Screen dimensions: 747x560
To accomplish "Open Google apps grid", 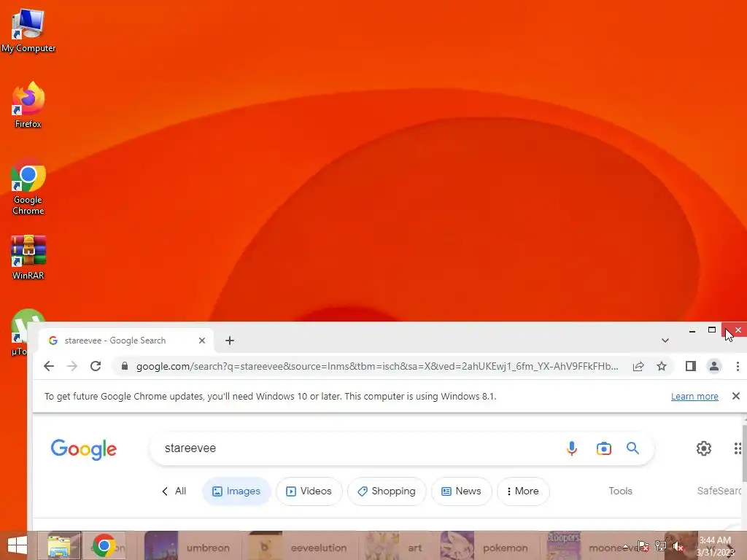I will [x=738, y=448].
